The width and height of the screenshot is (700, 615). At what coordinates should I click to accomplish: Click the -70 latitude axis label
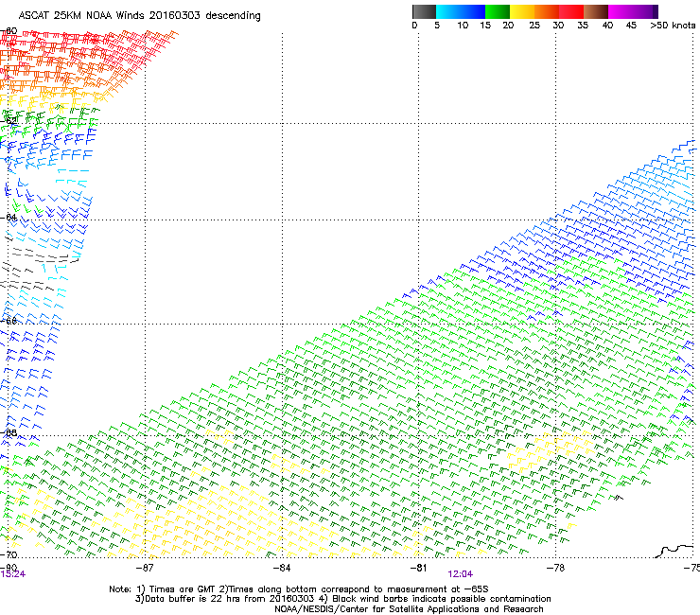(9, 555)
